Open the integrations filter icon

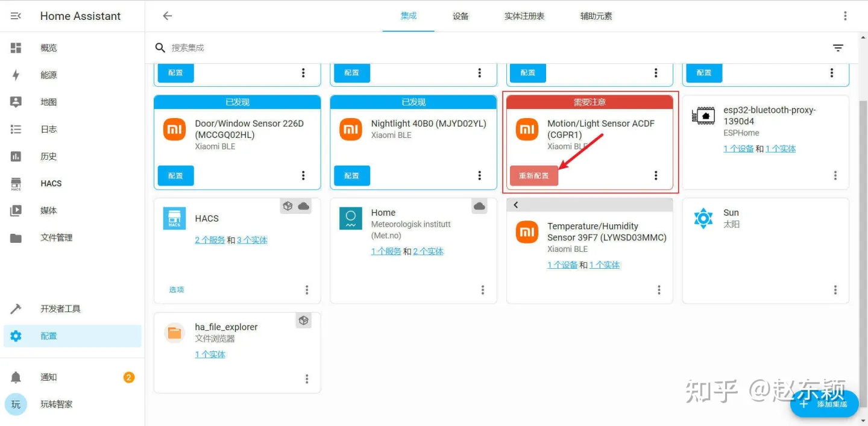click(x=838, y=48)
